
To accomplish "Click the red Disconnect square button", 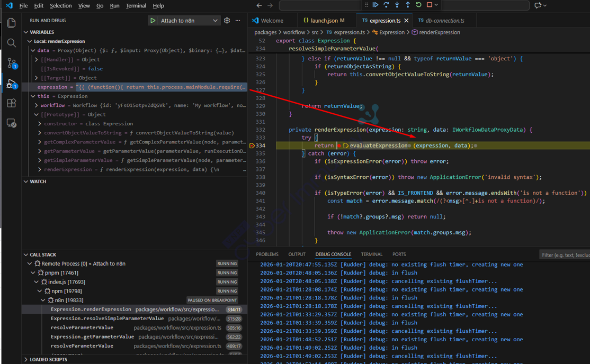I will pyautogui.click(x=430, y=5).
